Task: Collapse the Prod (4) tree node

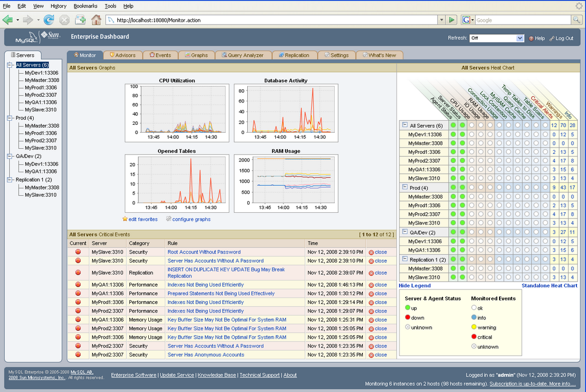Action: (x=10, y=118)
